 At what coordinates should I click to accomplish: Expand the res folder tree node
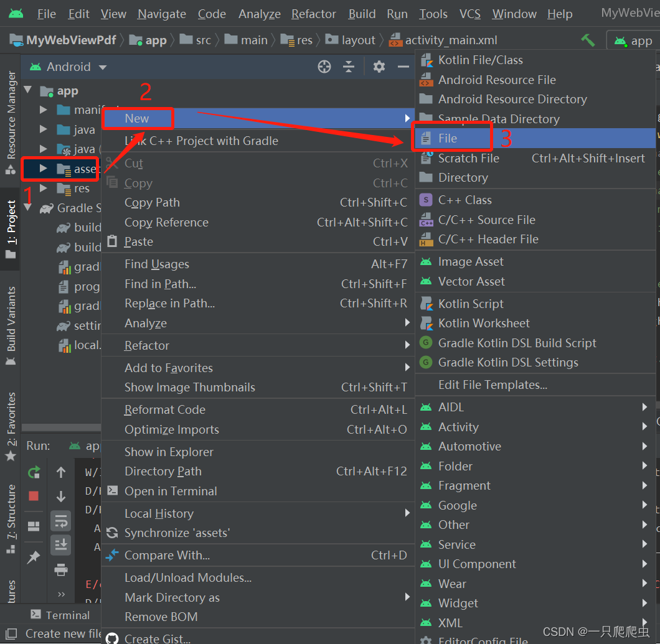pyautogui.click(x=43, y=188)
